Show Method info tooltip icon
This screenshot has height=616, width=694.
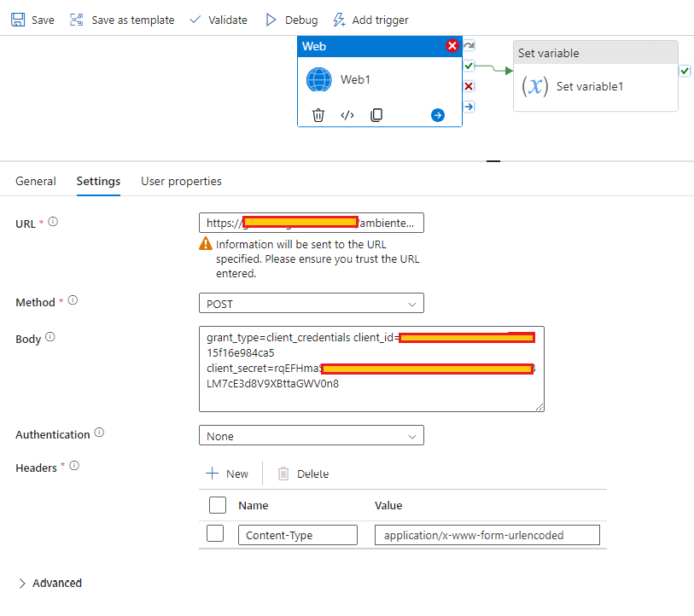[x=73, y=300]
